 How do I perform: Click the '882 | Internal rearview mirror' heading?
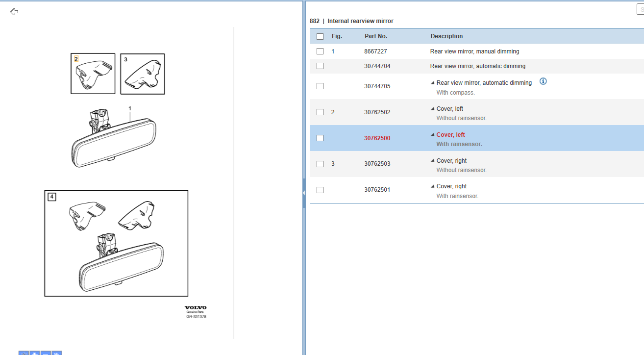(351, 21)
